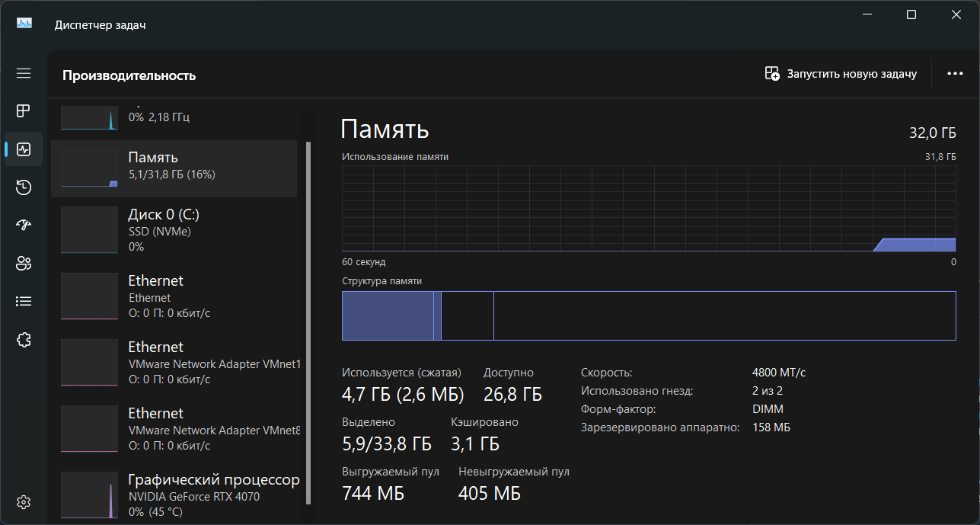Click the DIMM form factor value
The height and width of the screenshot is (525, 980).
point(767,409)
